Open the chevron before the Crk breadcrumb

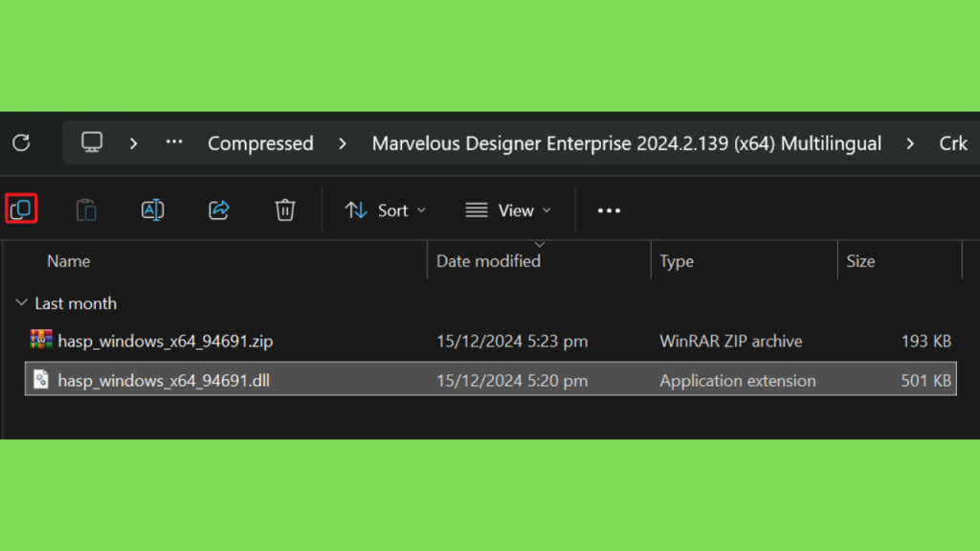pos(910,143)
